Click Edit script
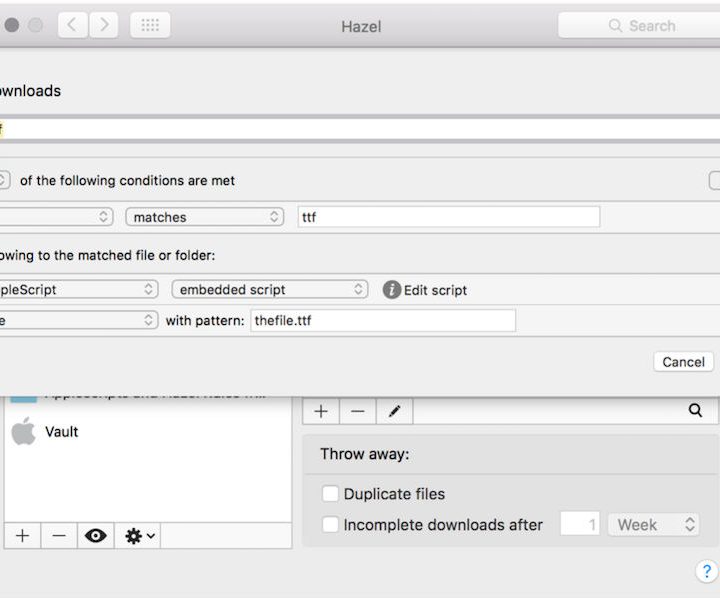Screen dimensions: 720x598 click(x=435, y=290)
